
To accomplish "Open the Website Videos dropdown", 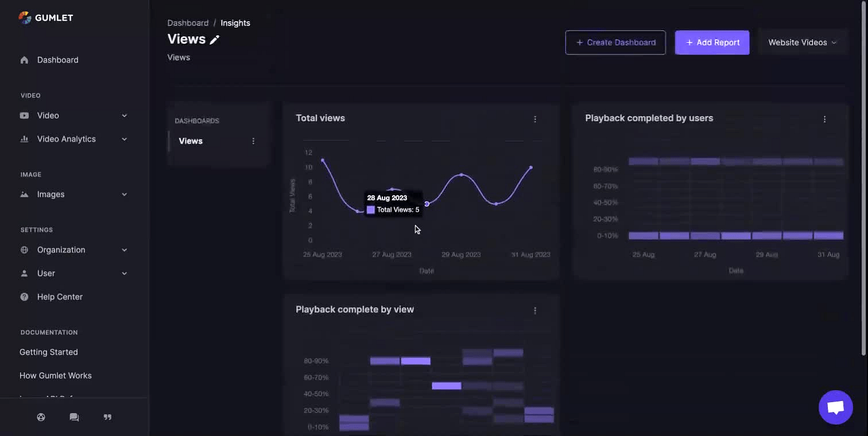I will (x=803, y=42).
